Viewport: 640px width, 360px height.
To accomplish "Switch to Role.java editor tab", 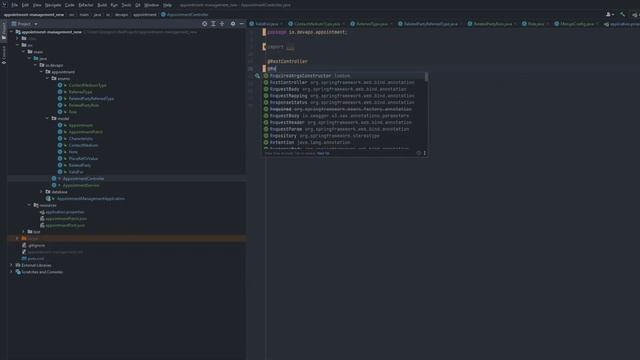I will click(x=535, y=24).
